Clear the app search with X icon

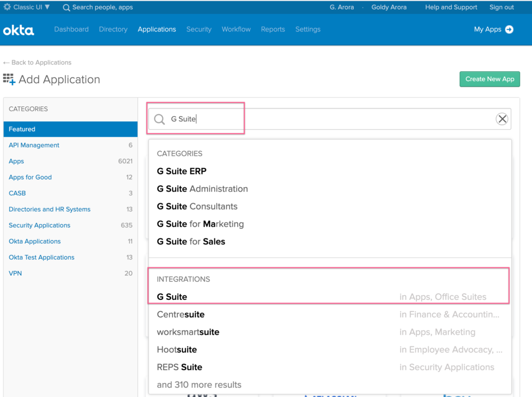tap(502, 119)
